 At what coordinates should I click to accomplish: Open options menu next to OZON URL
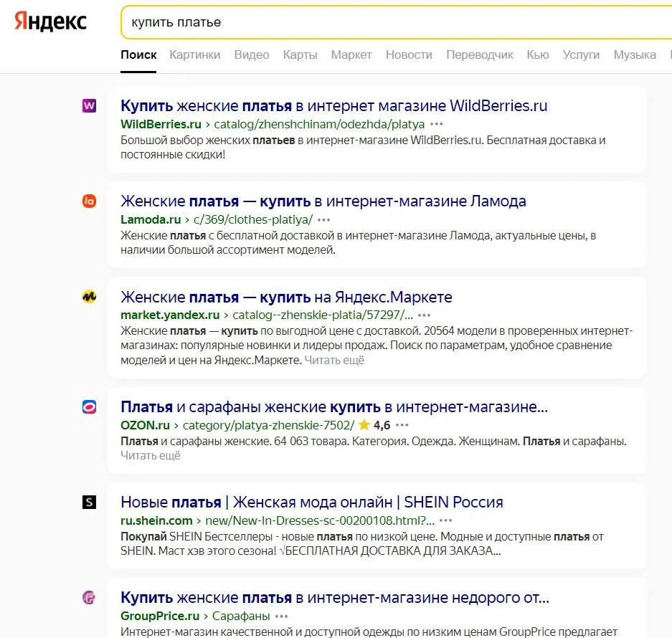click(402, 425)
